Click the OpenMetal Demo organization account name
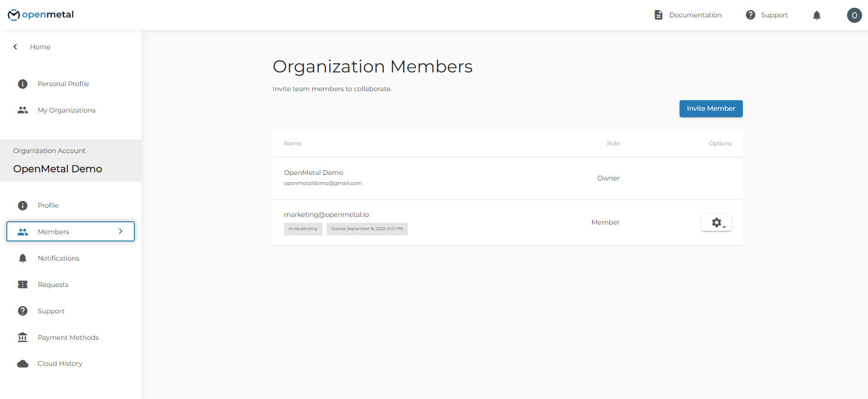The height and width of the screenshot is (399, 868). (x=58, y=169)
